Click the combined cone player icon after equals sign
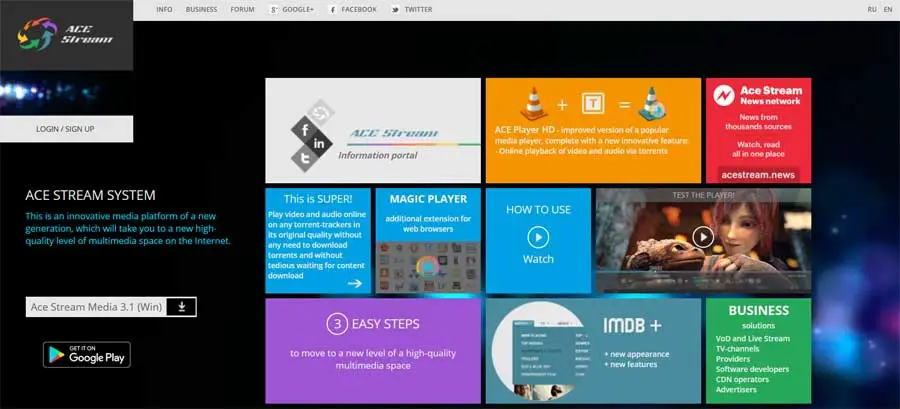This screenshot has width=900, height=409. tap(652, 104)
